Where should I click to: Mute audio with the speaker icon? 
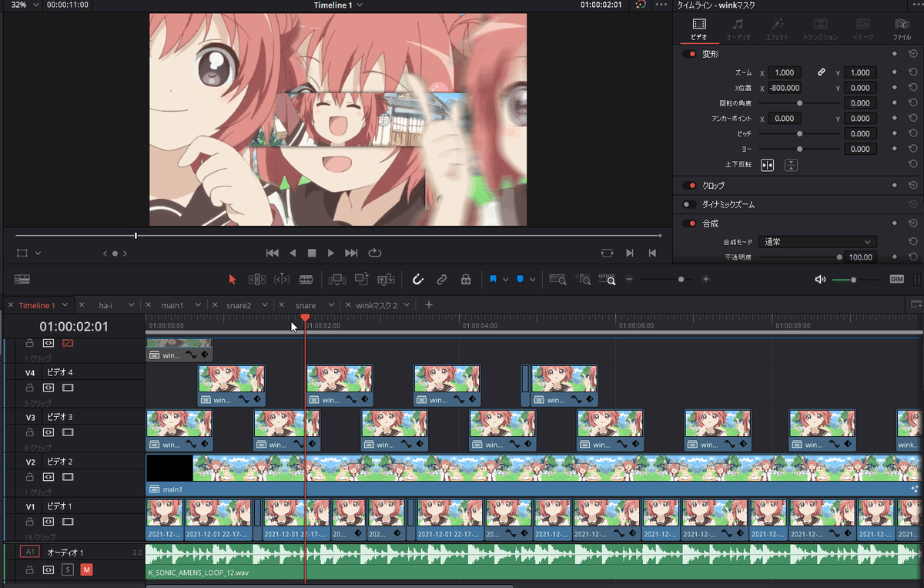tap(820, 279)
